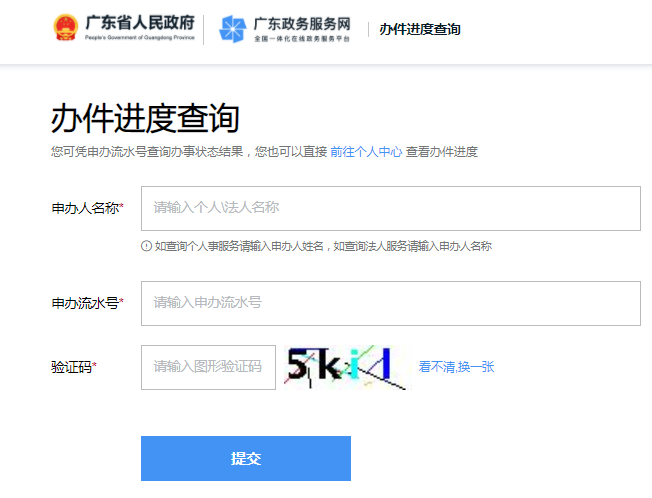The height and width of the screenshot is (498, 652).
Task: Click the 申办人名称 field label
Action: (87, 208)
